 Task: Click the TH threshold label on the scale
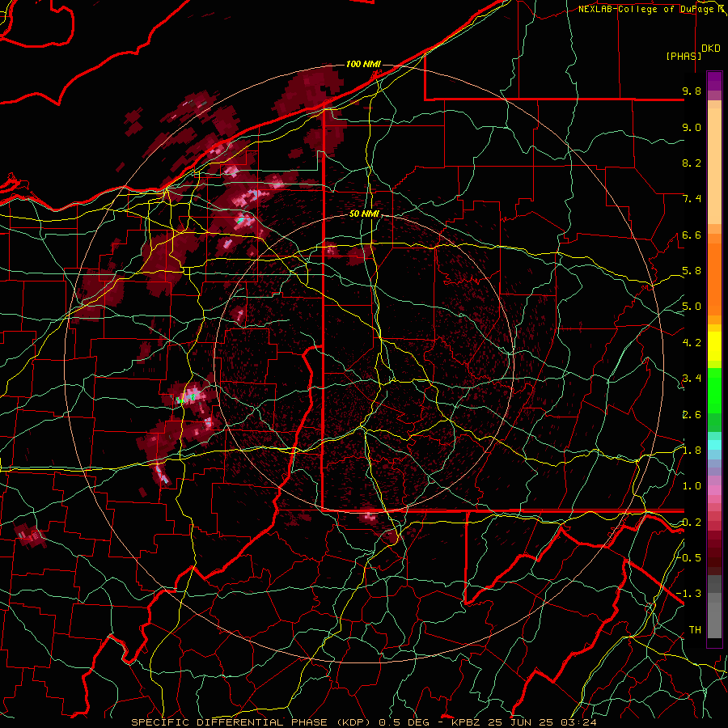click(695, 629)
